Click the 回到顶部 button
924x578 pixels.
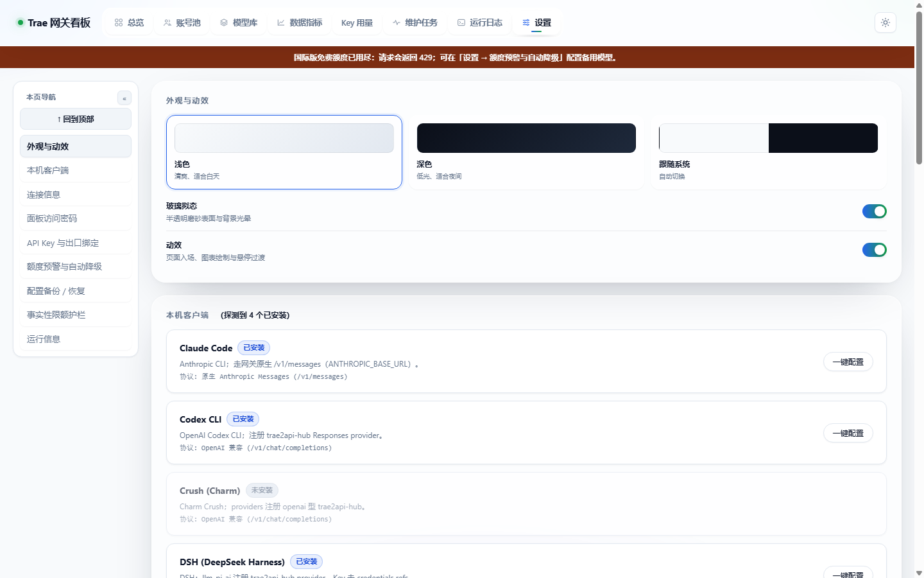(x=76, y=119)
